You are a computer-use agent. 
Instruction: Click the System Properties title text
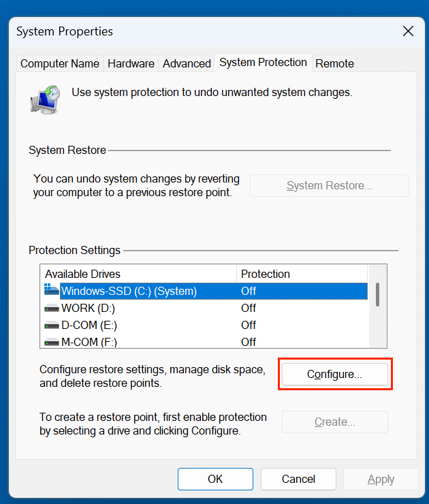click(x=65, y=31)
